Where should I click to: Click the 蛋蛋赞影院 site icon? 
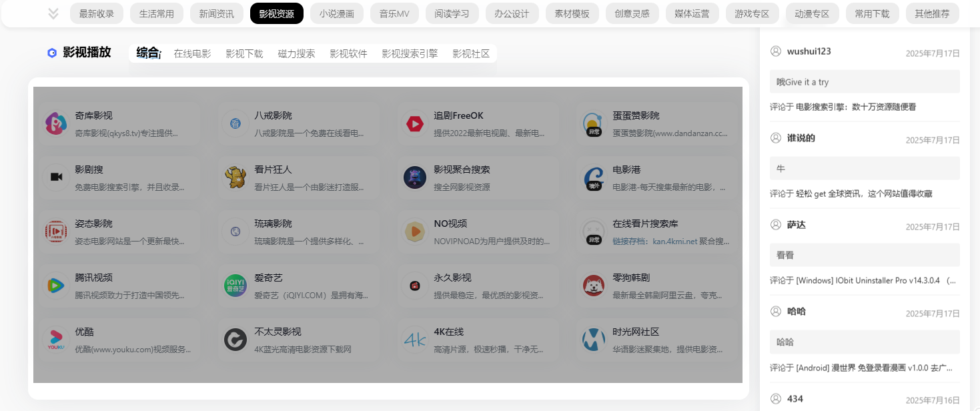pyautogui.click(x=593, y=123)
